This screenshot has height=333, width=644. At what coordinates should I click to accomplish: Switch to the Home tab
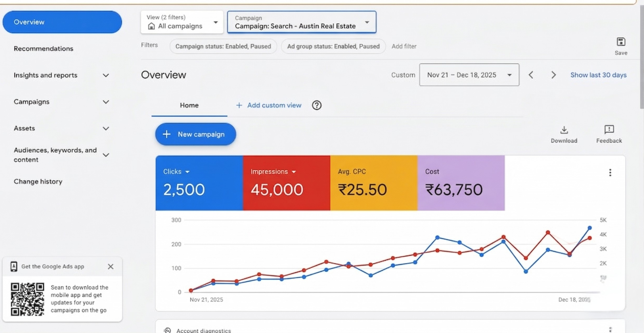coord(189,105)
